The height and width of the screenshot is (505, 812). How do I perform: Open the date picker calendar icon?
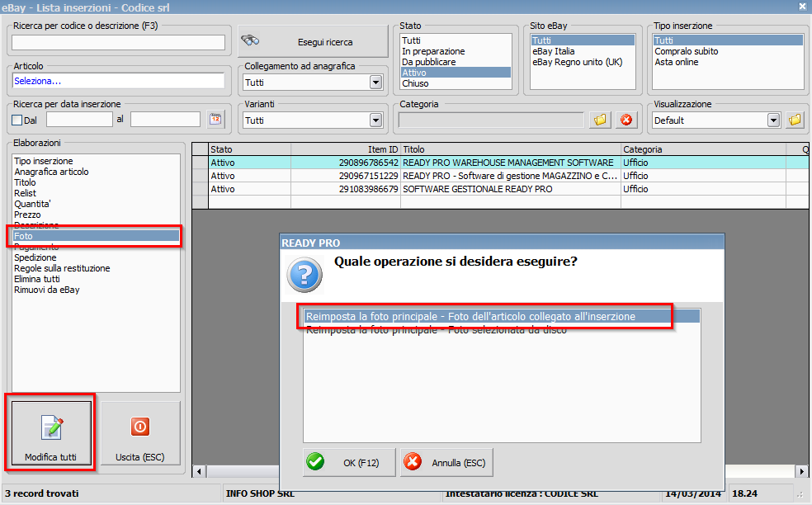tap(215, 120)
